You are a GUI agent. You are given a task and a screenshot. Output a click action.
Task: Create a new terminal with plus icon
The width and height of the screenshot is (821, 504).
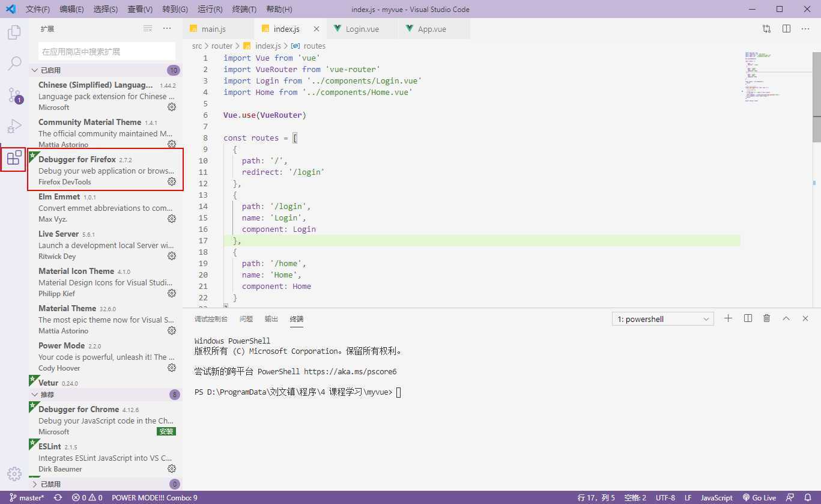tap(728, 319)
